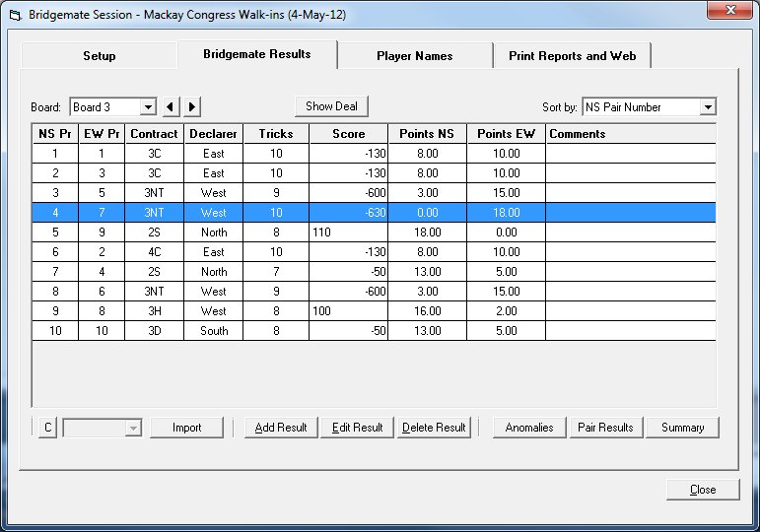Click Points NS value 18.00 for NS pair 5
This screenshot has height=532, width=760.
coord(427,233)
